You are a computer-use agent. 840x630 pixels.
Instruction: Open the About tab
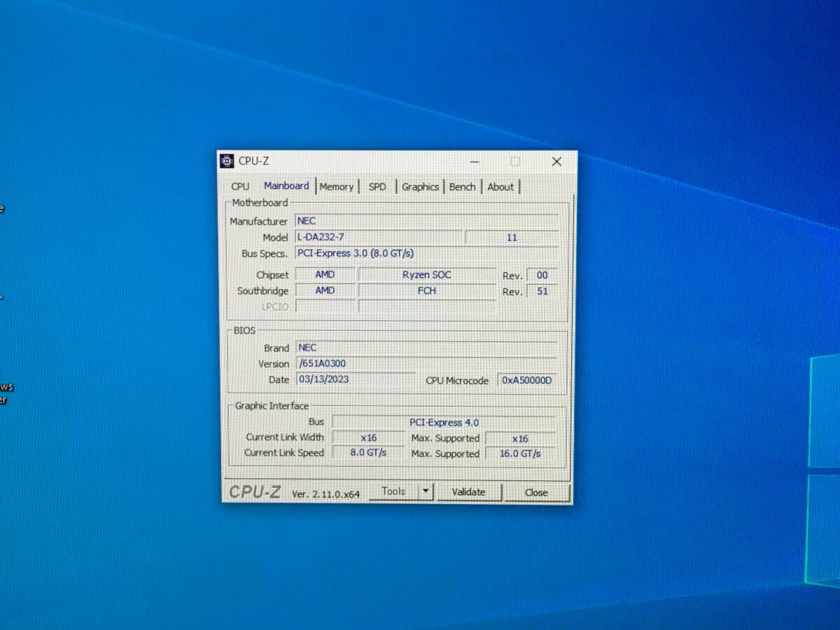(x=500, y=187)
